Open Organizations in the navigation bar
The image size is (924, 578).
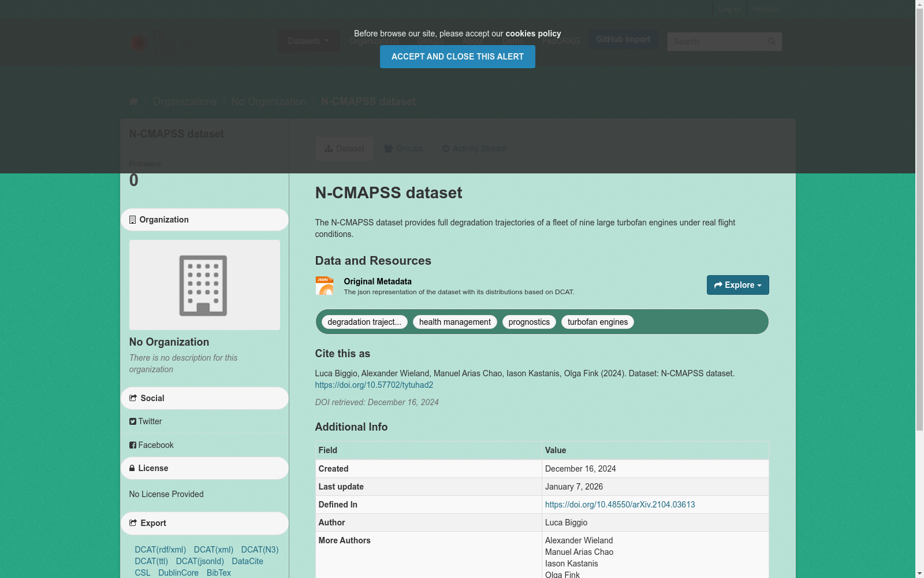pyautogui.click(x=374, y=41)
